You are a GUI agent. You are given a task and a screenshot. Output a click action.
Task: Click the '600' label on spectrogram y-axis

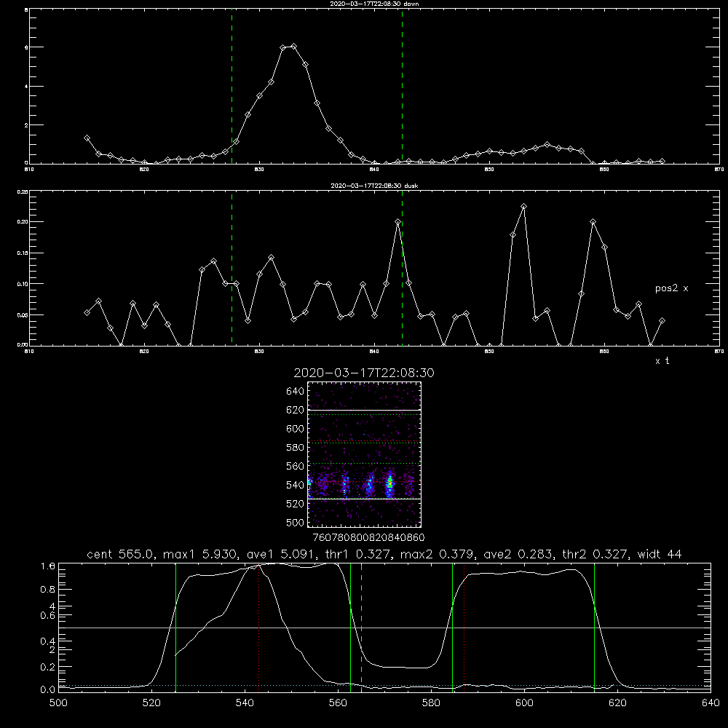click(296, 429)
